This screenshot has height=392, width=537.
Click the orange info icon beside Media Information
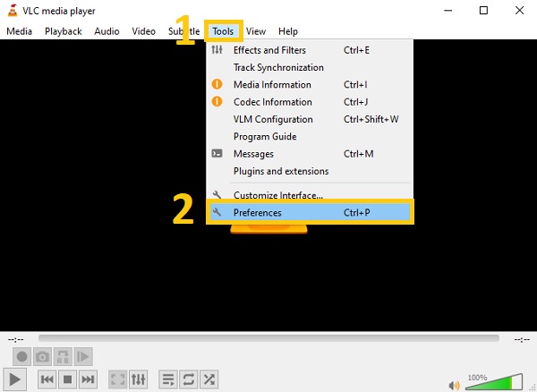(x=217, y=84)
